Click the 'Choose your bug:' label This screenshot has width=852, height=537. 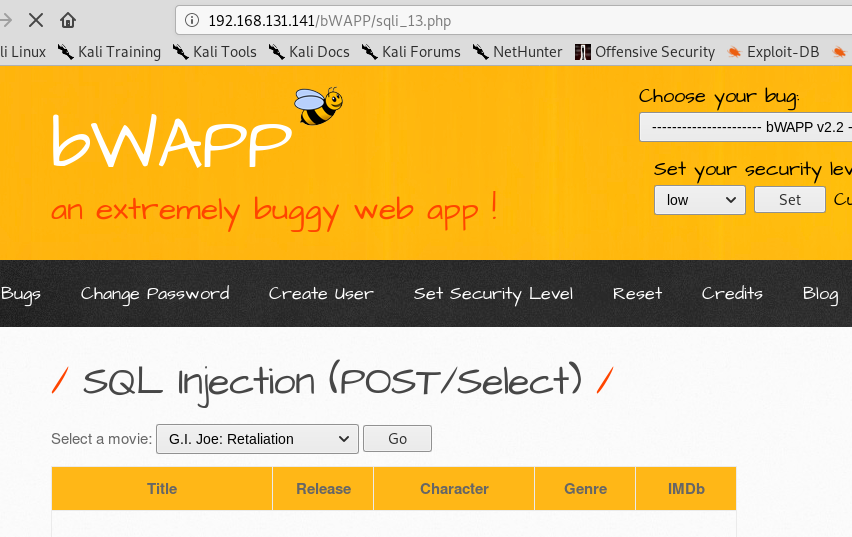click(x=719, y=97)
